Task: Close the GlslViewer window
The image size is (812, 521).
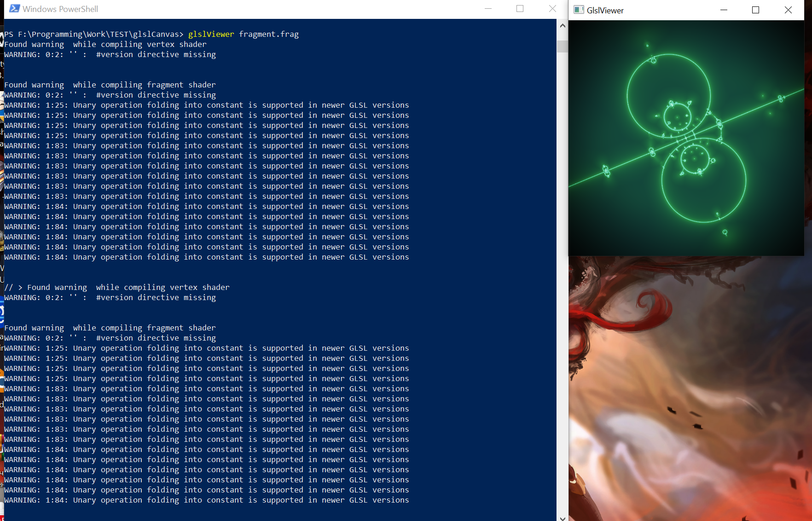Action: coord(788,10)
